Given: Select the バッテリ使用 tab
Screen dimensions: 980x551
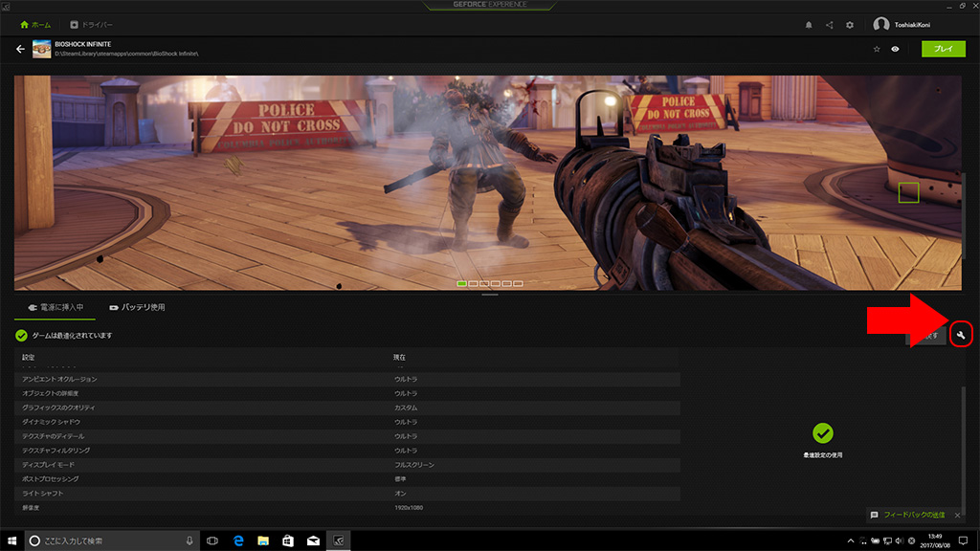Looking at the screenshot, I should click(137, 308).
